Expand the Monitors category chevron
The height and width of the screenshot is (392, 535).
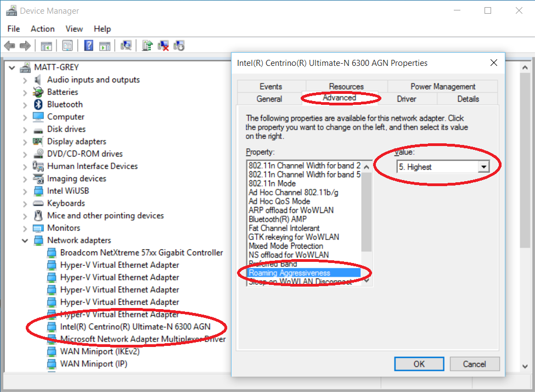coord(25,228)
